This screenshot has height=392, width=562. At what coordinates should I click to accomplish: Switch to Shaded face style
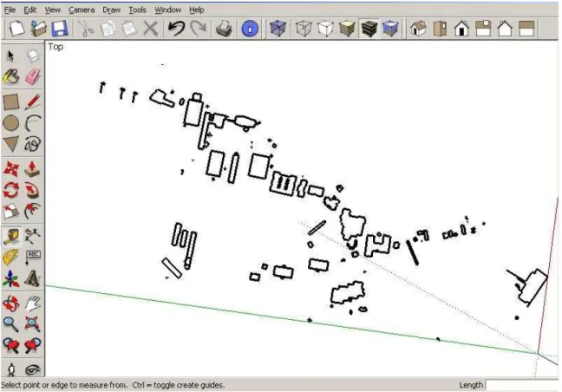pos(347,29)
